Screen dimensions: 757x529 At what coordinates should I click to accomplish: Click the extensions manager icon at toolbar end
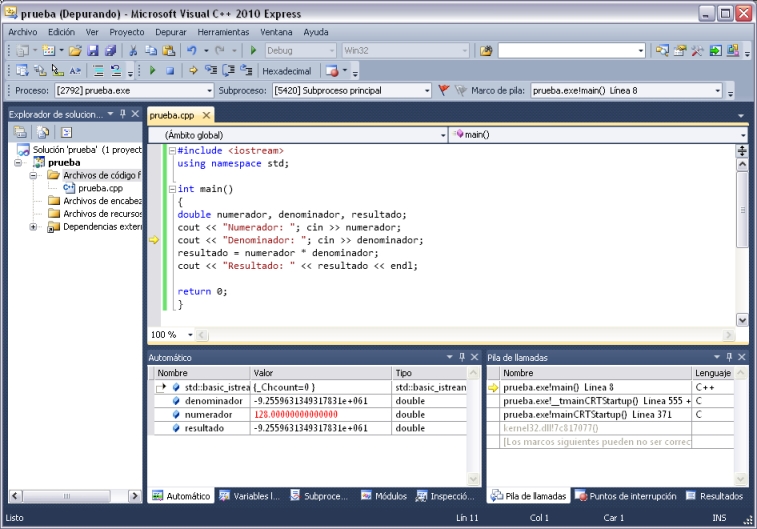[x=732, y=50]
